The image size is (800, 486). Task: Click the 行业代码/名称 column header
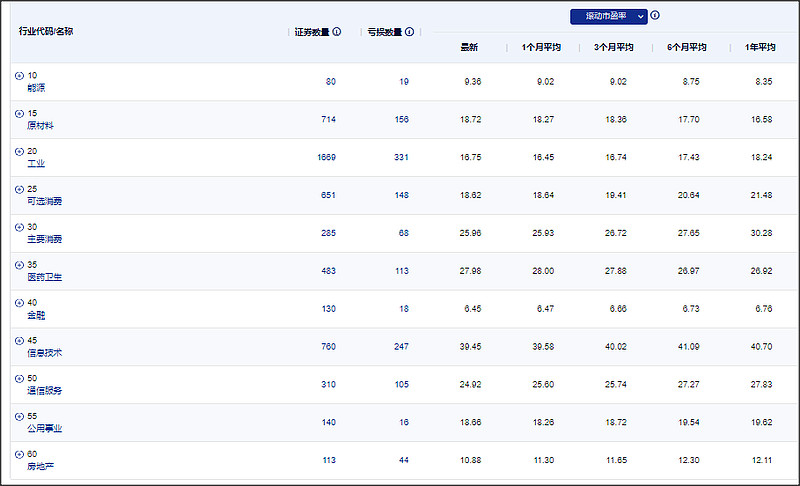click(46, 31)
